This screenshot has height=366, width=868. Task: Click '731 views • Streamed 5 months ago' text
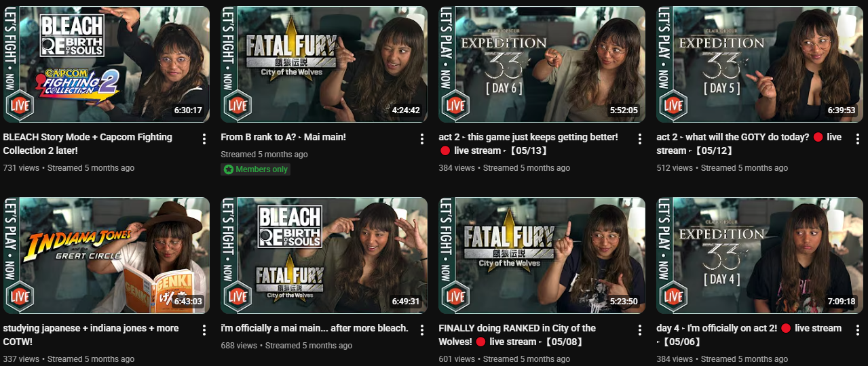point(69,167)
